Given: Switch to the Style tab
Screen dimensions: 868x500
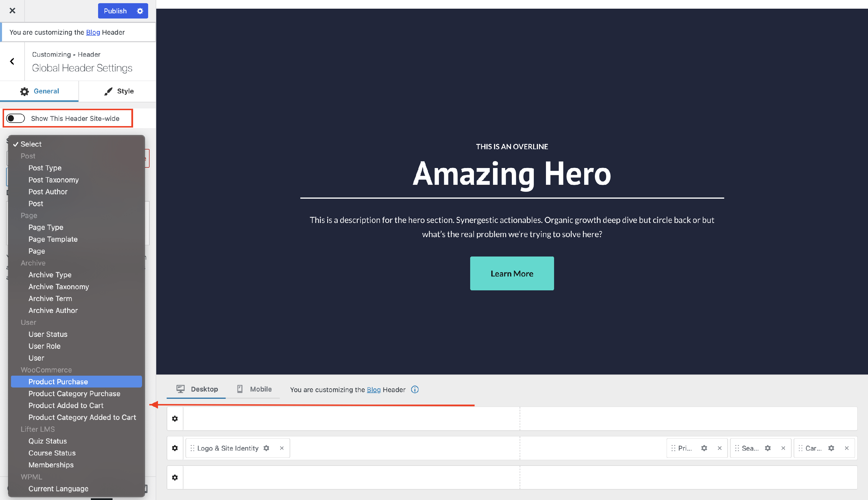Looking at the screenshot, I should point(119,91).
